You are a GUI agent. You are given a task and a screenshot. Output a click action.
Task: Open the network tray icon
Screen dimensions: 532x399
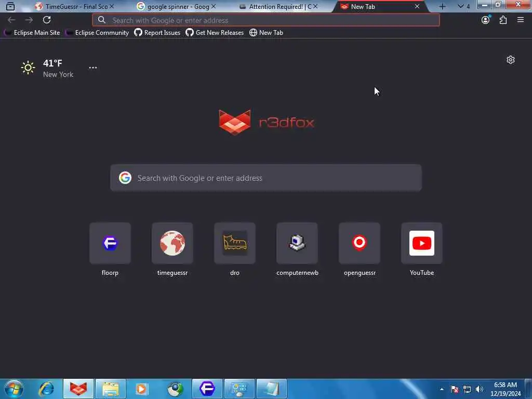tap(467, 390)
